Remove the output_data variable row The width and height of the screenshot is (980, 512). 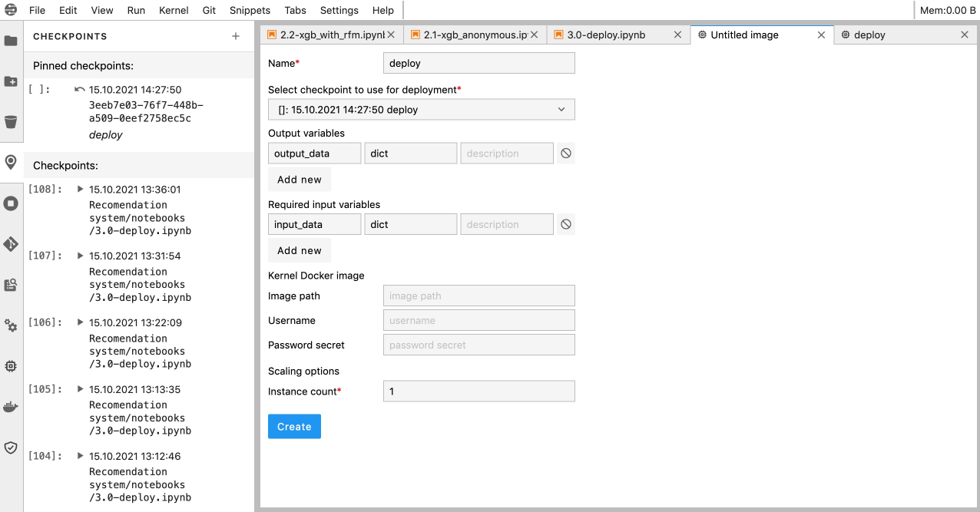(566, 154)
